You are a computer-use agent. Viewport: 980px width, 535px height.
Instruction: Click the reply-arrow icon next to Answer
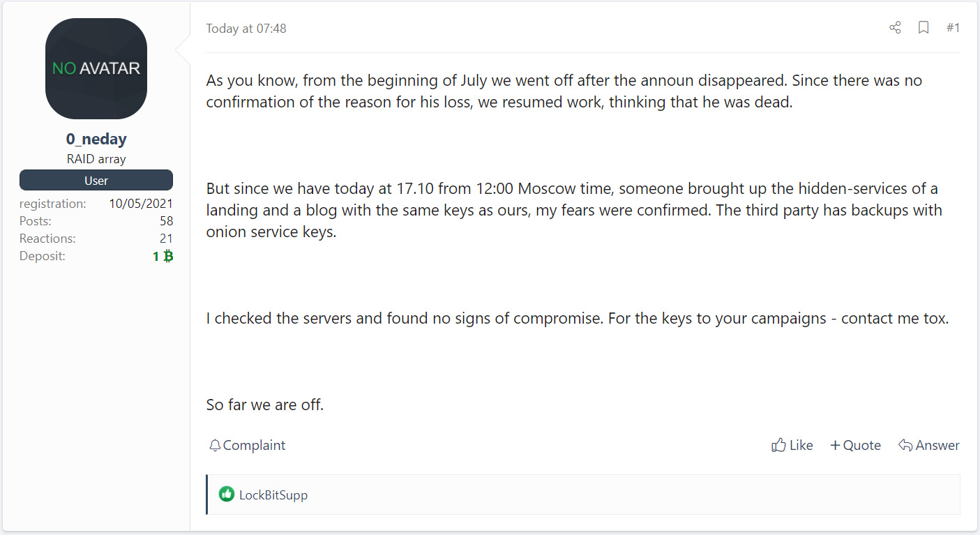906,444
